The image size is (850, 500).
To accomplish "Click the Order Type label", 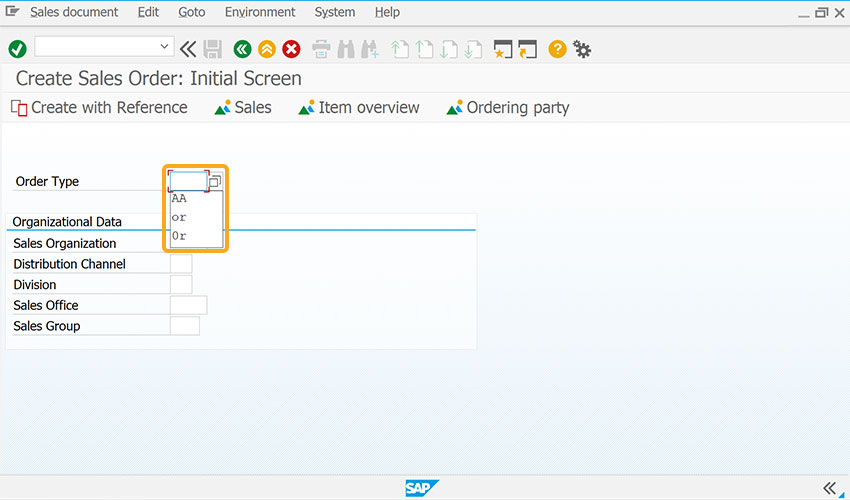I will click(47, 181).
